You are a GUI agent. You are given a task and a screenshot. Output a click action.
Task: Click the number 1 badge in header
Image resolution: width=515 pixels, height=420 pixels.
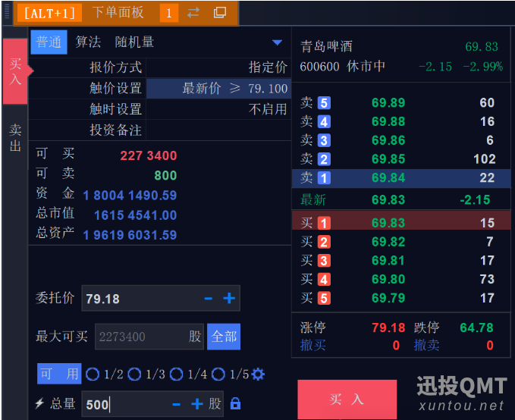pos(169,13)
